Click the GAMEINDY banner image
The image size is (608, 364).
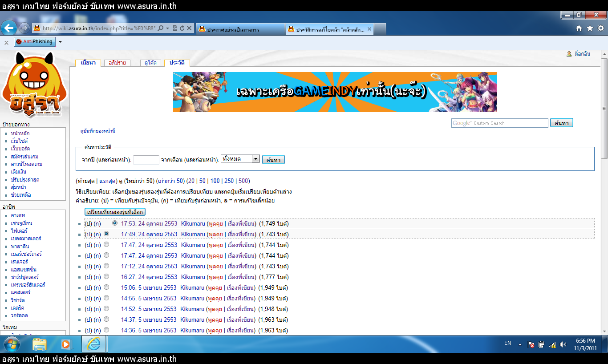tap(335, 92)
